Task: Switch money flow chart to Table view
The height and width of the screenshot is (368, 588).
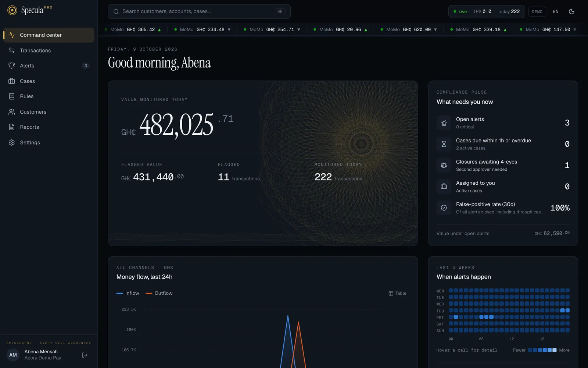Action: [x=397, y=293]
